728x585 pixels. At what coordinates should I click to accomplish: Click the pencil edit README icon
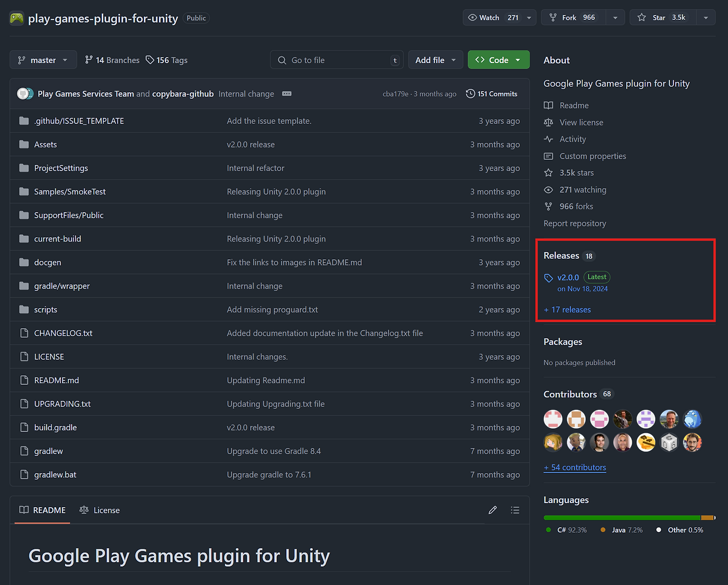(493, 511)
